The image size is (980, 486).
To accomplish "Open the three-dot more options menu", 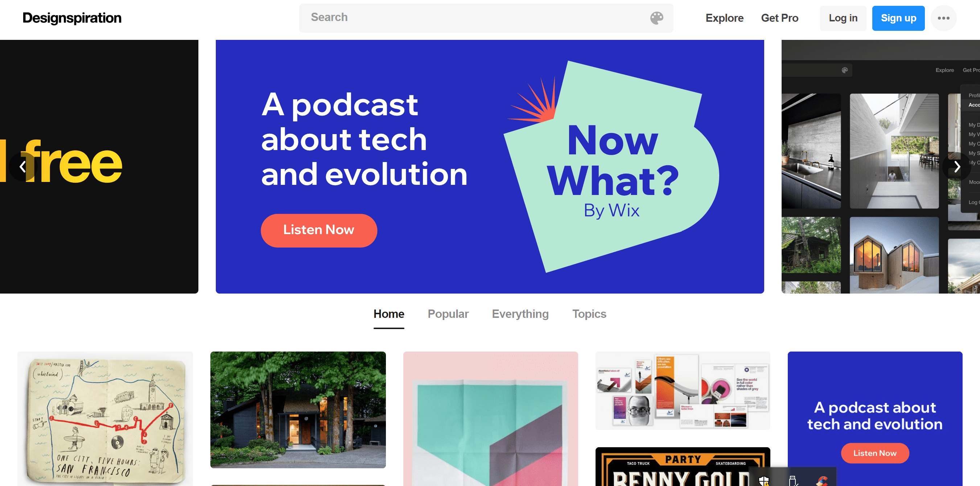I will [x=943, y=18].
